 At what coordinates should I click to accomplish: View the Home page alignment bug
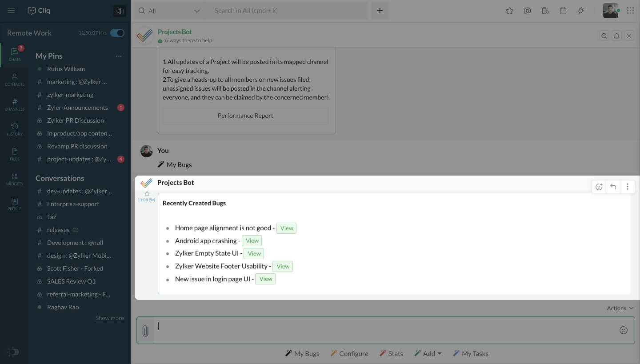287,228
